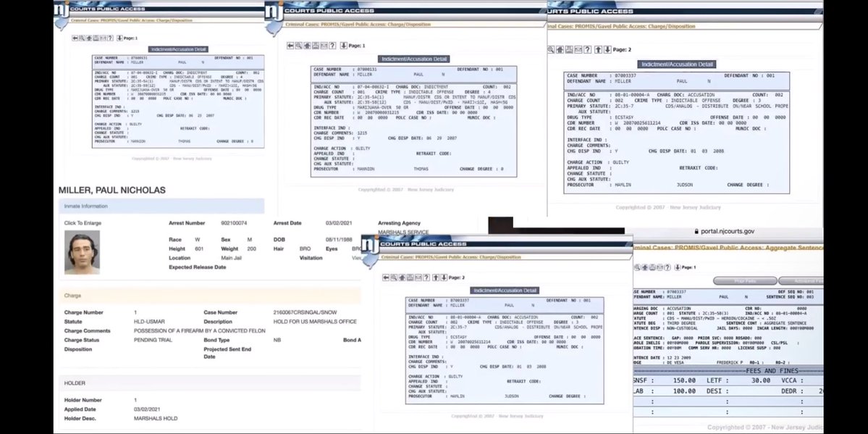Click the Aggregate Sentence breadcrumb heading
This screenshot has height=434, width=868.
[x=728, y=247]
